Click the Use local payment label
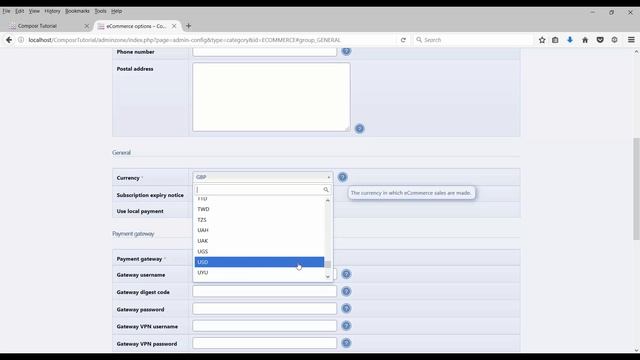This screenshot has width=640, height=360. click(x=140, y=211)
